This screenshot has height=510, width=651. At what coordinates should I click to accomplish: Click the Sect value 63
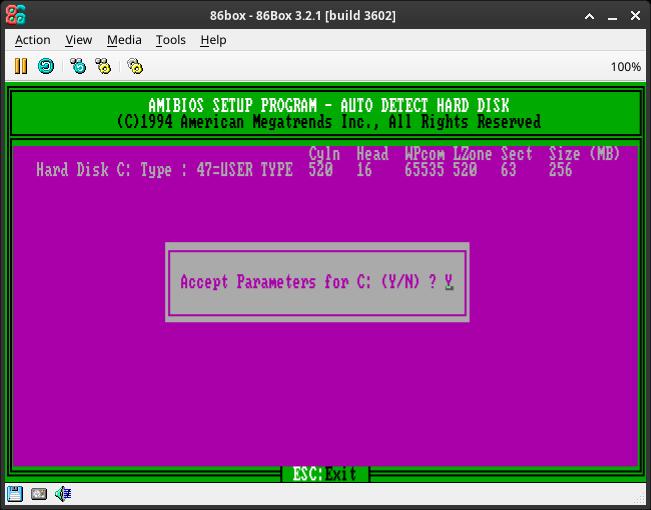(509, 169)
